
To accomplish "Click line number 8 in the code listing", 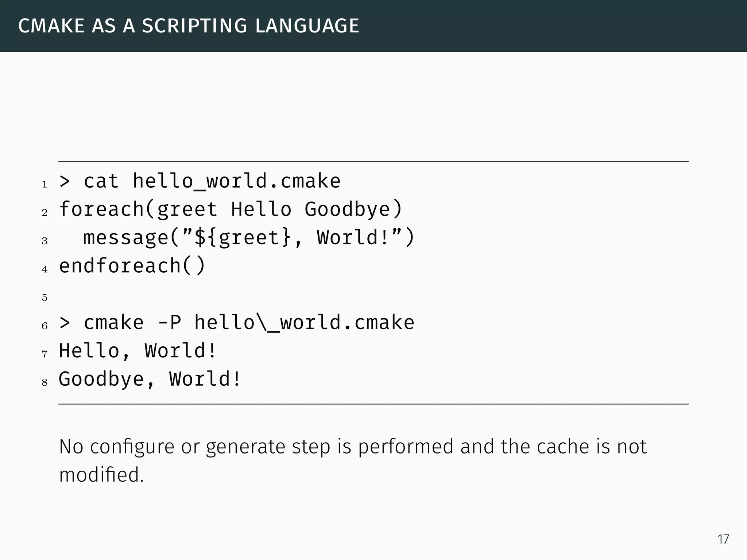I will [44, 382].
